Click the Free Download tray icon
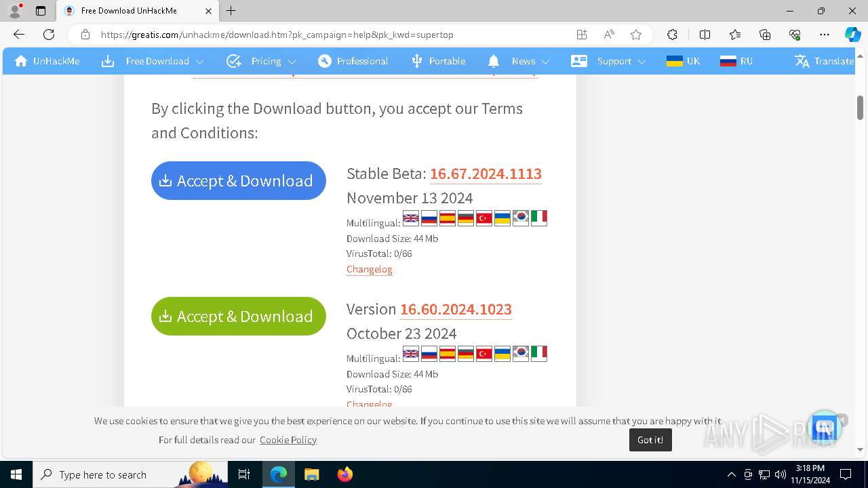 pyautogui.click(x=108, y=61)
